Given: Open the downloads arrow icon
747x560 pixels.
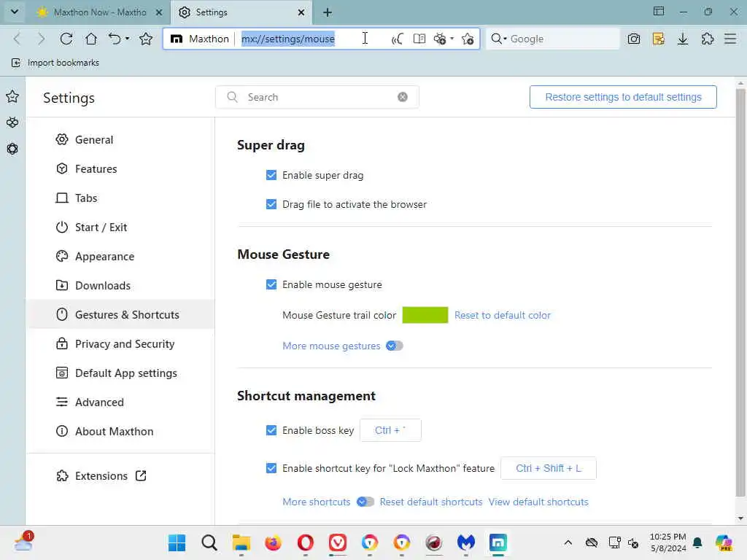Looking at the screenshot, I should point(683,39).
